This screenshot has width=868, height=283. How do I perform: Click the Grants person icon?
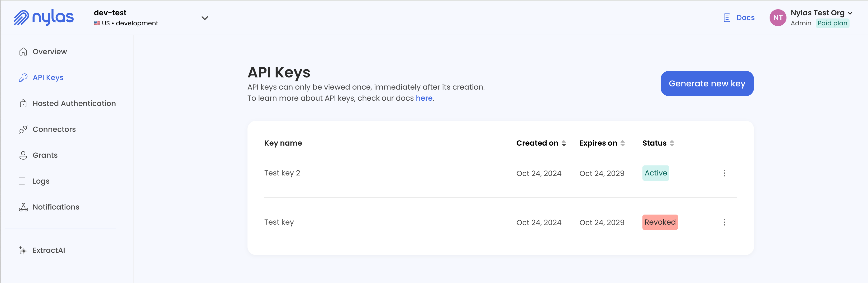coord(23,155)
